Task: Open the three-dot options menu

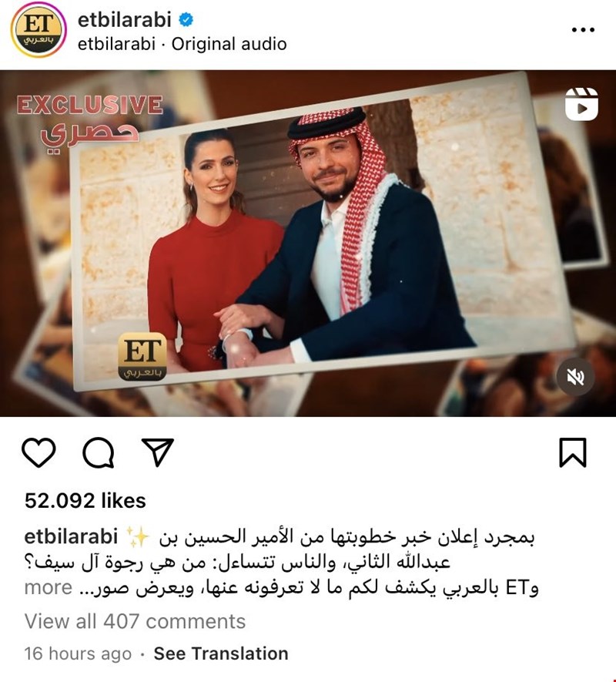Action: (x=583, y=29)
